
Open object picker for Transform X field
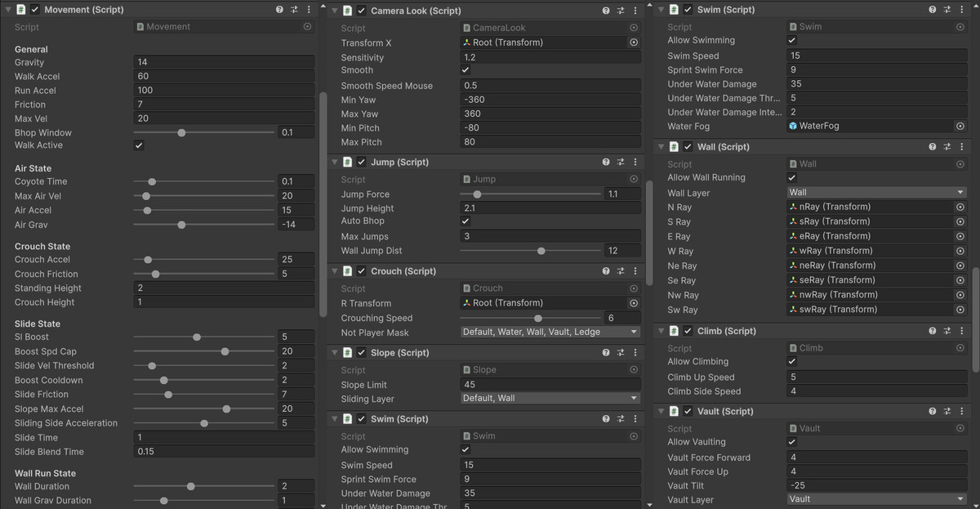pyautogui.click(x=634, y=42)
